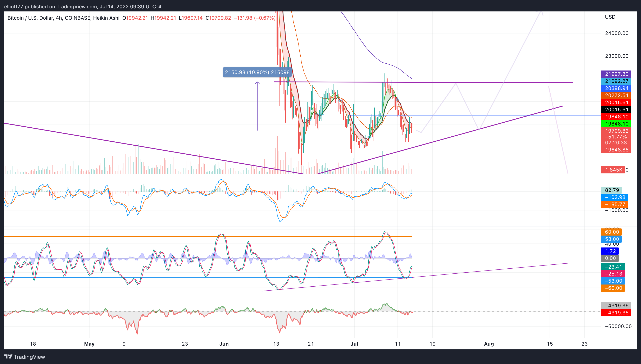This screenshot has width=641, height=364.
Task: Click the pink -25.13 oscillator value
Action: tap(613, 274)
